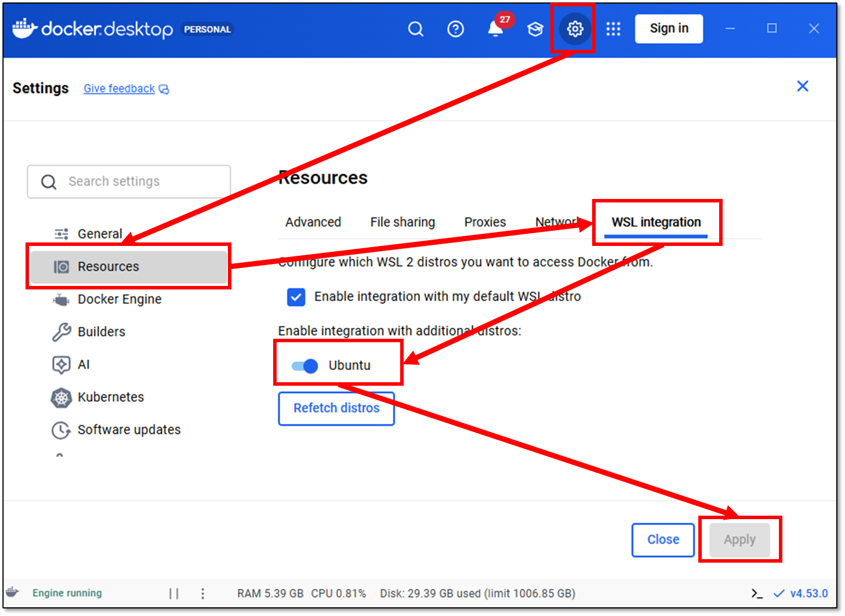
Task: Minimize the Docker Desktop window
Action: [x=730, y=28]
